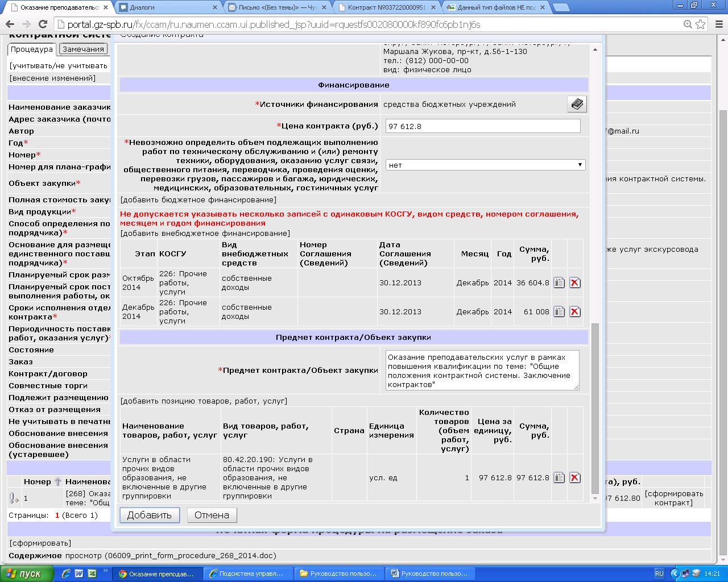Reload the page in the browser

click(x=43, y=24)
